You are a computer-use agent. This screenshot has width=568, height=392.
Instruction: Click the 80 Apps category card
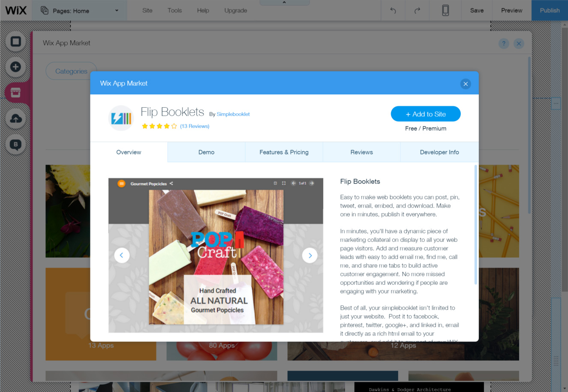tap(222, 351)
